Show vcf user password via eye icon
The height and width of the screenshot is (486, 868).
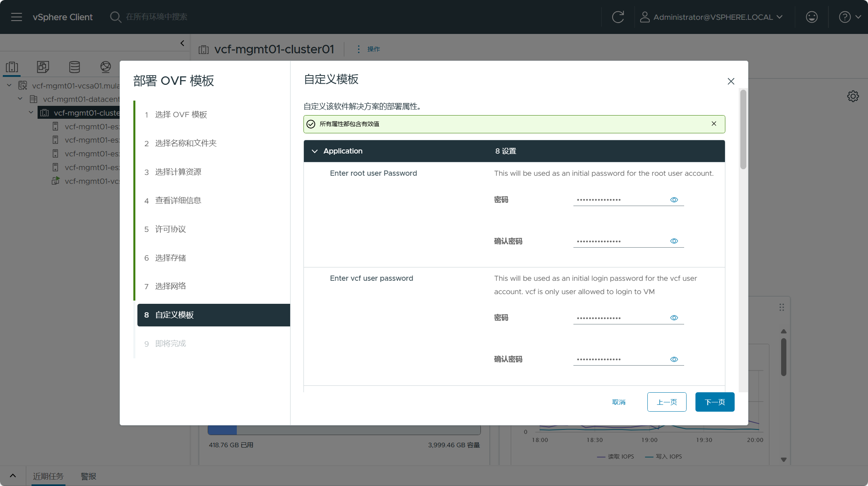tap(674, 318)
